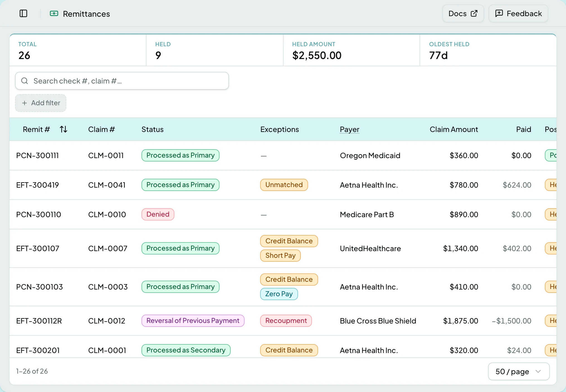Click claim CLM-0001
Screen dimensions: 566x392
(107, 350)
